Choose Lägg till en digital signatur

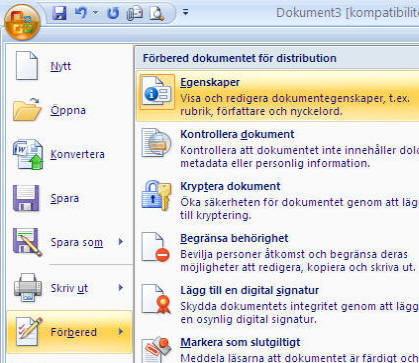(249, 290)
